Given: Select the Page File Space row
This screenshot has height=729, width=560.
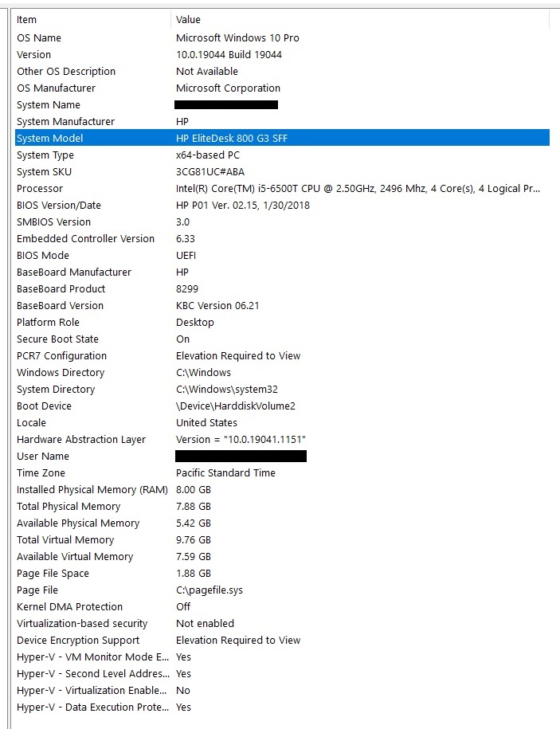Looking at the screenshot, I should tap(282, 574).
